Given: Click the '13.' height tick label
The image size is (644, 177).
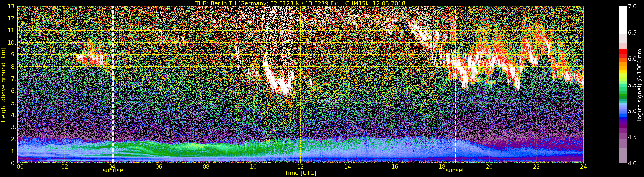Looking at the screenshot, I should tap(12, 6).
